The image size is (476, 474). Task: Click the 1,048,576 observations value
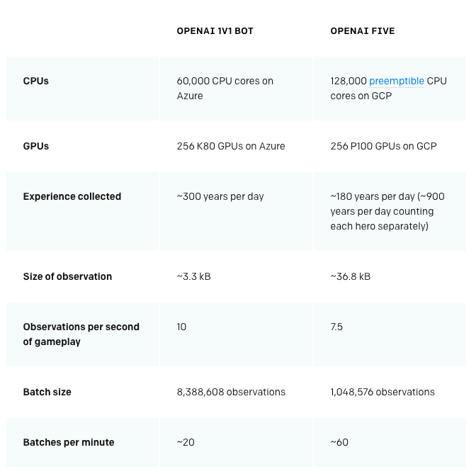click(x=382, y=392)
